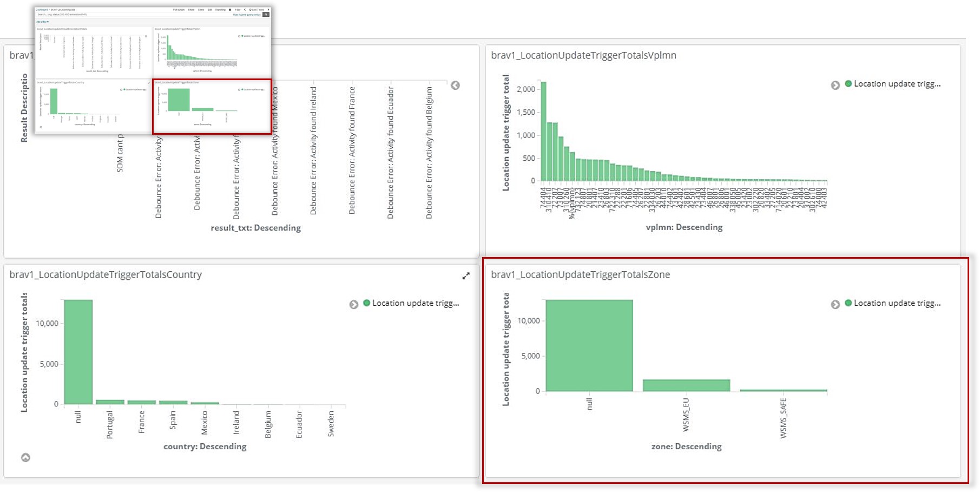Click the magnifier search button in the inset thumbnail
980x492 pixels.
(266, 15)
